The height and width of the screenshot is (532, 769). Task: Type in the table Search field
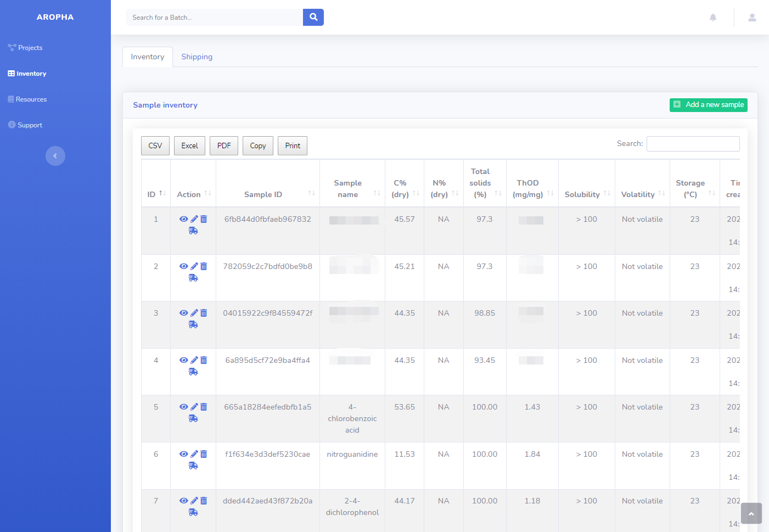[693, 143]
